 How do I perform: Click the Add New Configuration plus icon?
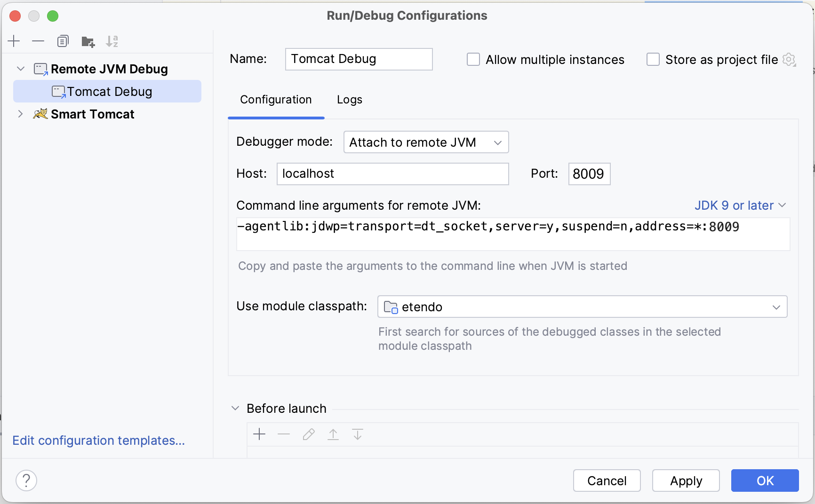14,41
